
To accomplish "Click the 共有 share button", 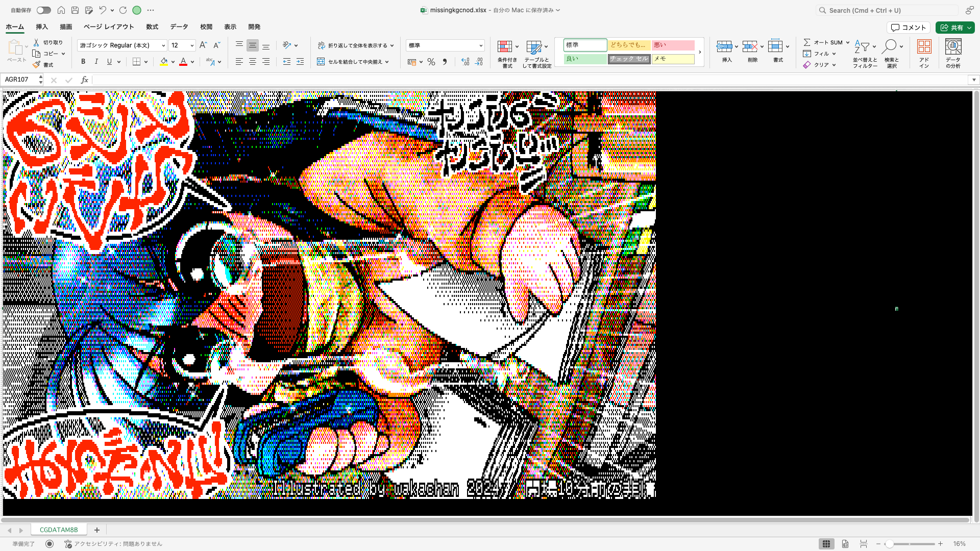I will 955,28.
